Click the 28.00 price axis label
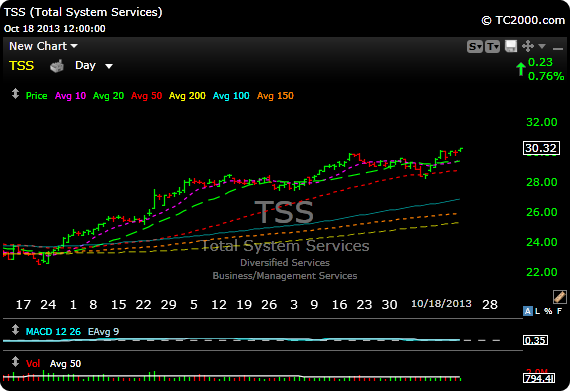570x391 pixels. [542, 182]
